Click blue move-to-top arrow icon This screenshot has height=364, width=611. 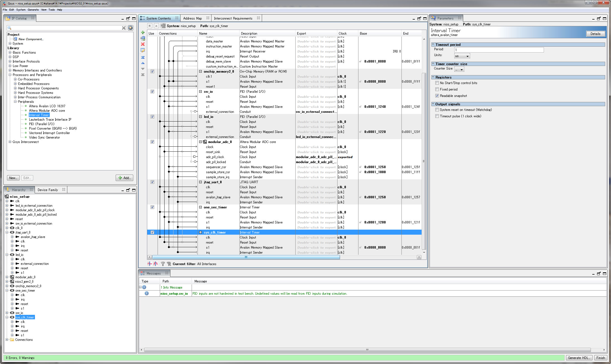click(x=143, y=57)
